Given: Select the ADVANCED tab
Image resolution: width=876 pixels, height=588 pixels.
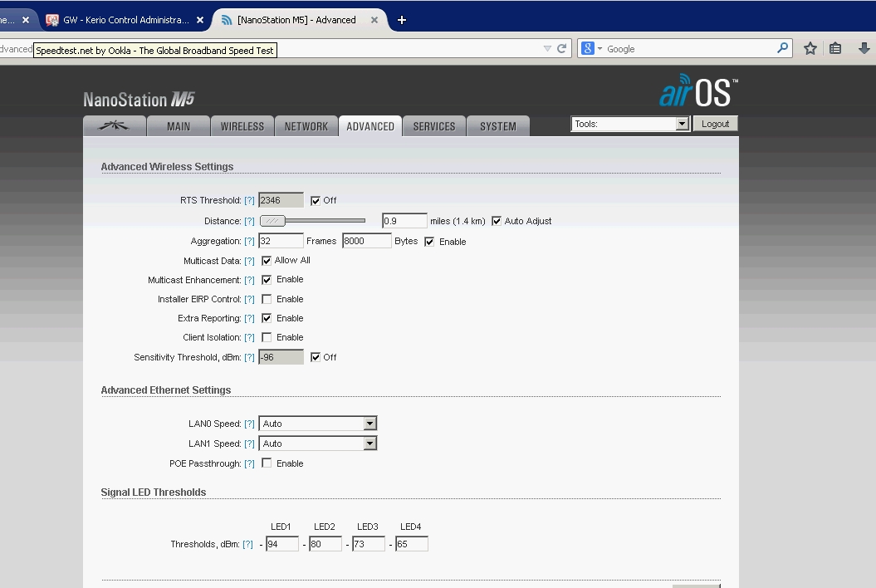Looking at the screenshot, I should click(x=370, y=126).
